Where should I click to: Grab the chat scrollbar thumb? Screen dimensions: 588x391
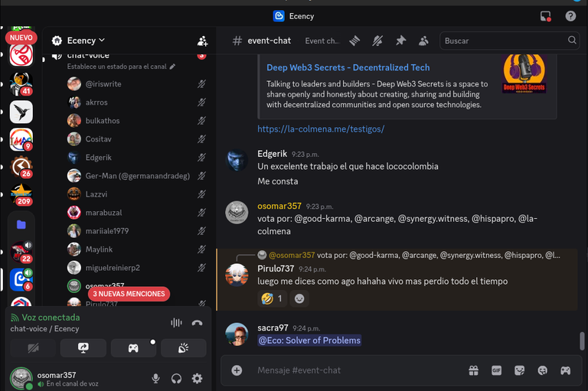pyautogui.click(x=582, y=340)
